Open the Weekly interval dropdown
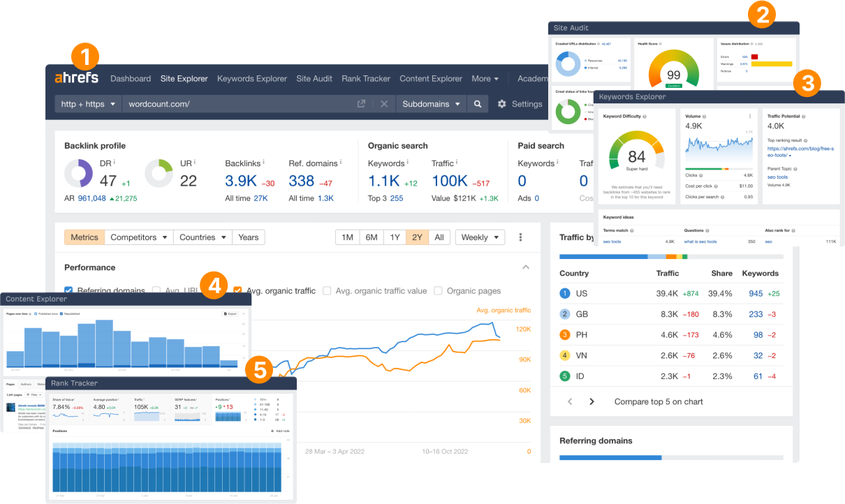This screenshot has height=504, width=845. tap(480, 237)
